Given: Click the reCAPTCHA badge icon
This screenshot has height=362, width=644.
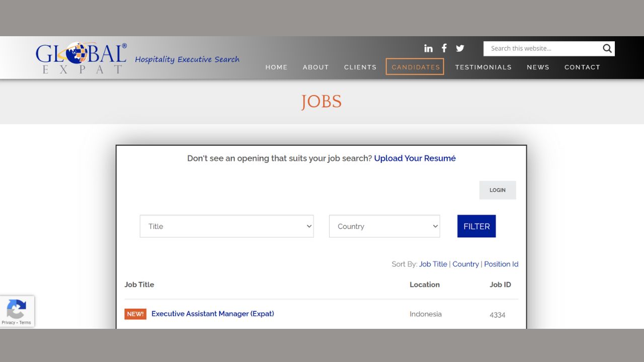Looking at the screenshot, I should (x=17, y=308).
